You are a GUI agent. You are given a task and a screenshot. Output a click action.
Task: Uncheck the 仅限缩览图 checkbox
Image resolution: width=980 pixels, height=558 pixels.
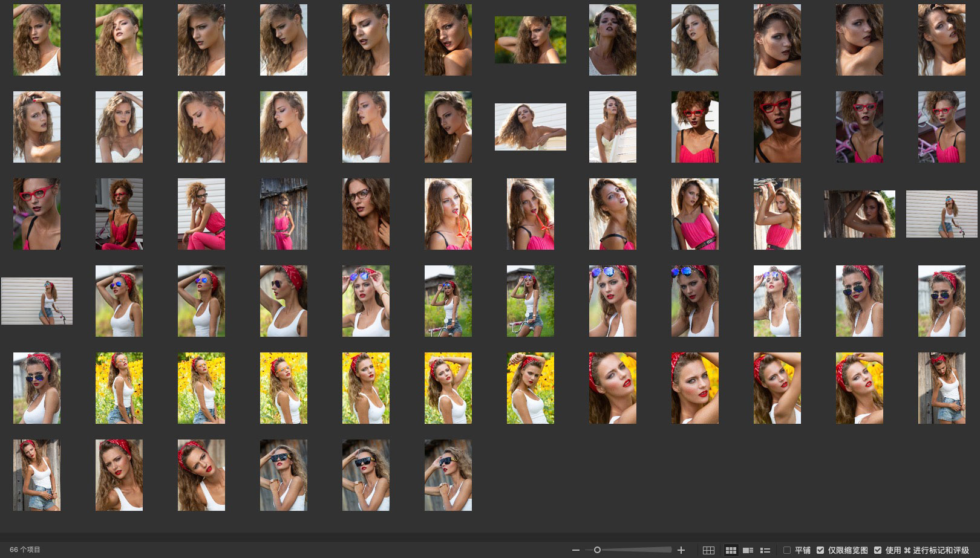pyautogui.click(x=820, y=550)
